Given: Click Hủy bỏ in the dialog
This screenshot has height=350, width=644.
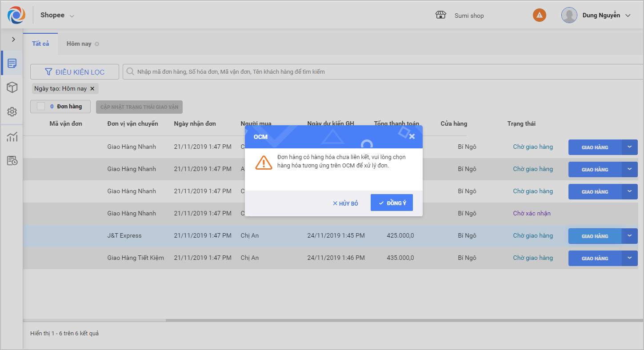Looking at the screenshot, I should coord(345,203).
